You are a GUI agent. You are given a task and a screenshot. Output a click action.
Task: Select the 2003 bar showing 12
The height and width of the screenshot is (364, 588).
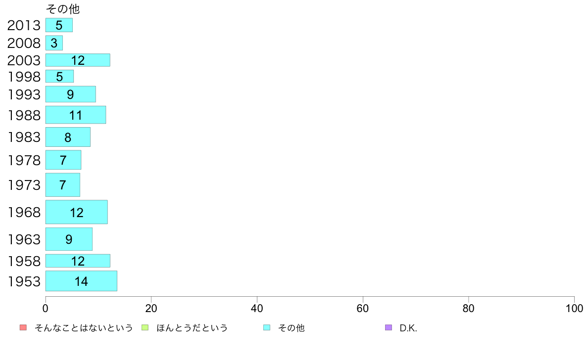pyautogui.click(x=78, y=60)
